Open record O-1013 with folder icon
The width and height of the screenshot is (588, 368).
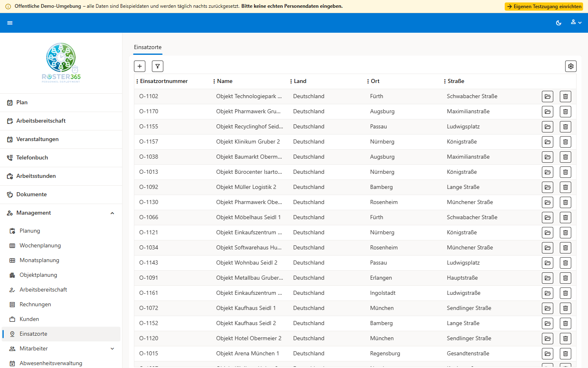click(x=548, y=172)
